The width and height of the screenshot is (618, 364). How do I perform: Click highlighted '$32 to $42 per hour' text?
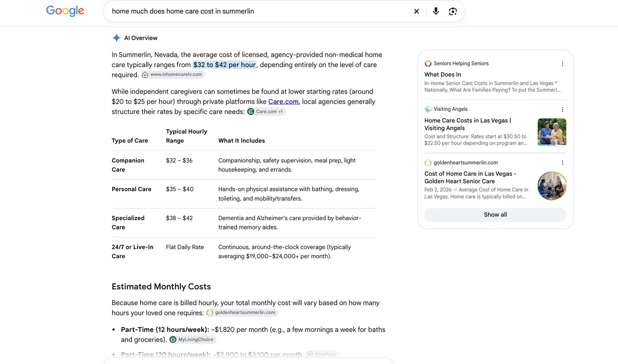coord(224,65)
